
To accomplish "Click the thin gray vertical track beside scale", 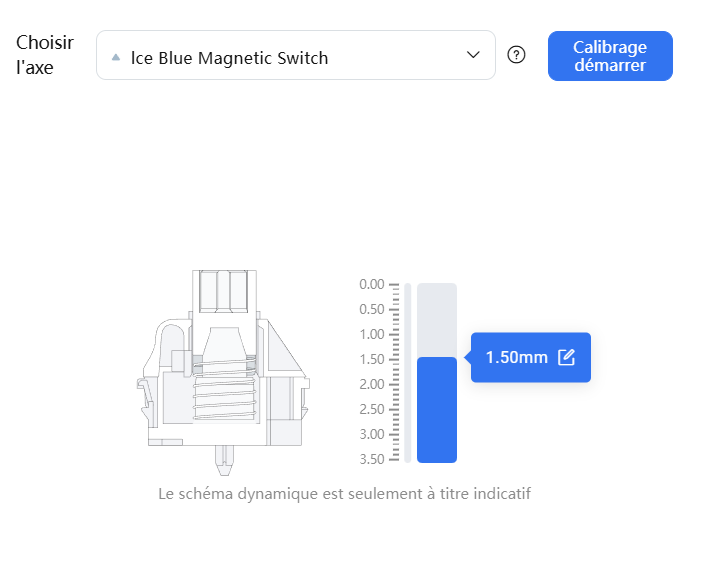I will 407,372.
